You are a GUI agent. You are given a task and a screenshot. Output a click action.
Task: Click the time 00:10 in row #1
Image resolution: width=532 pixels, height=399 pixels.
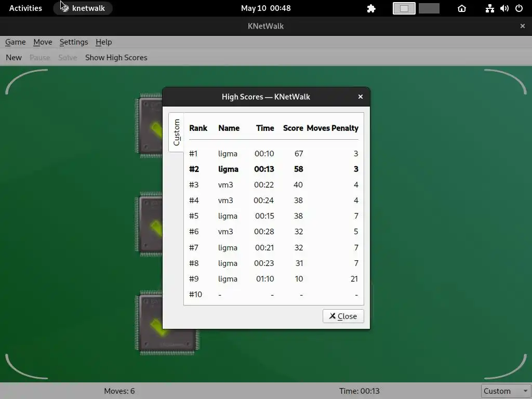click(x=264, y=154)
